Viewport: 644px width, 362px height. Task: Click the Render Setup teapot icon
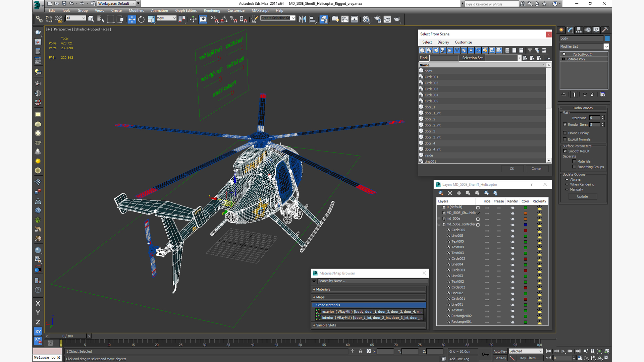click(x=377, y=19)
